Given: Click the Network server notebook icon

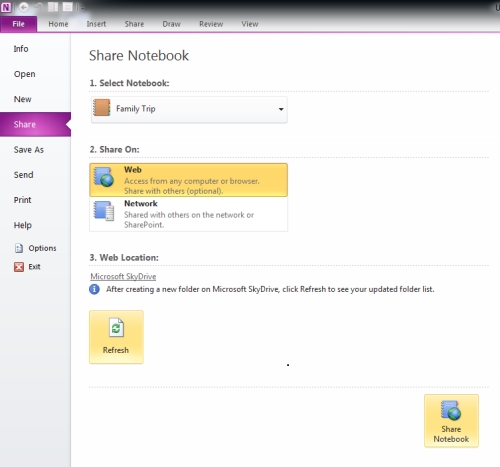Looking at the screenshot, I should coord(104,210).
